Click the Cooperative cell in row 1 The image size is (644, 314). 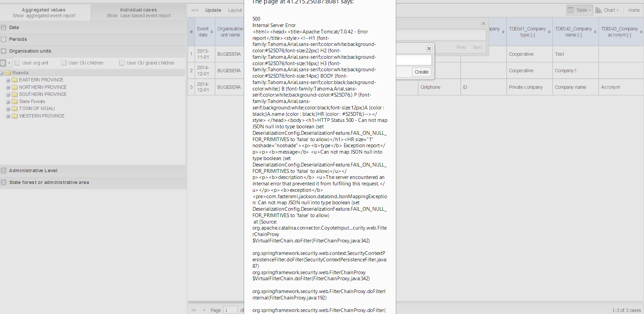click(529, 54)
